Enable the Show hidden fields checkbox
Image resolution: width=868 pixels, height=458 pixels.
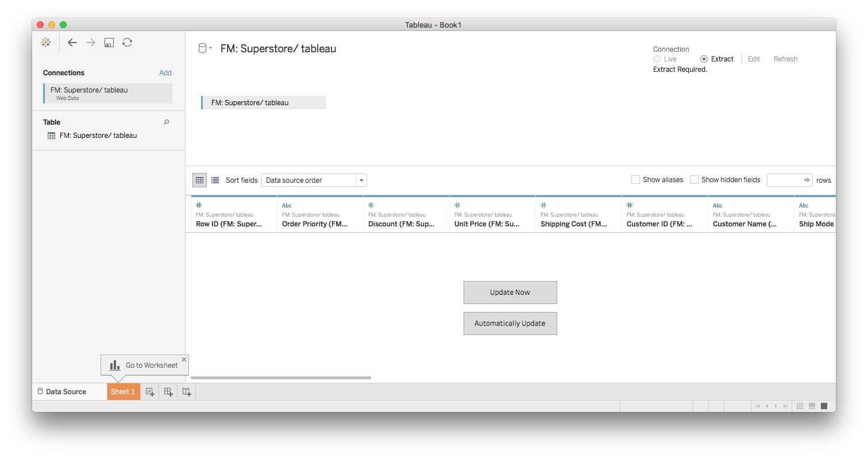(x=694, y=180)
